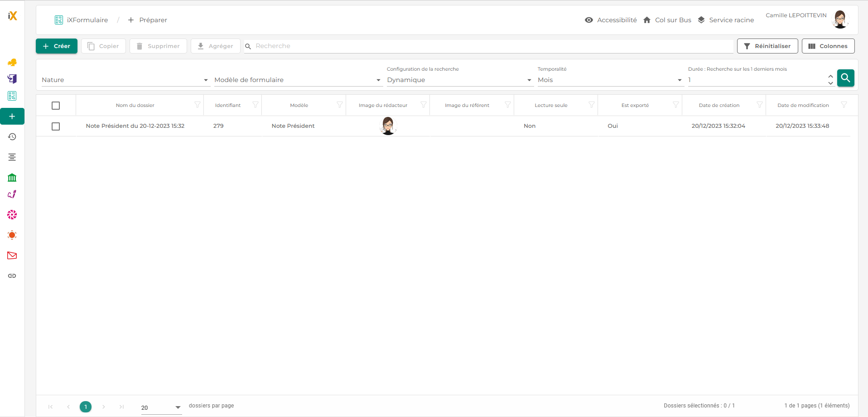The image size is (868, 417).
Task: Open the Colonnes settings button
Action: pyautogui.click(x=828, y=46)
